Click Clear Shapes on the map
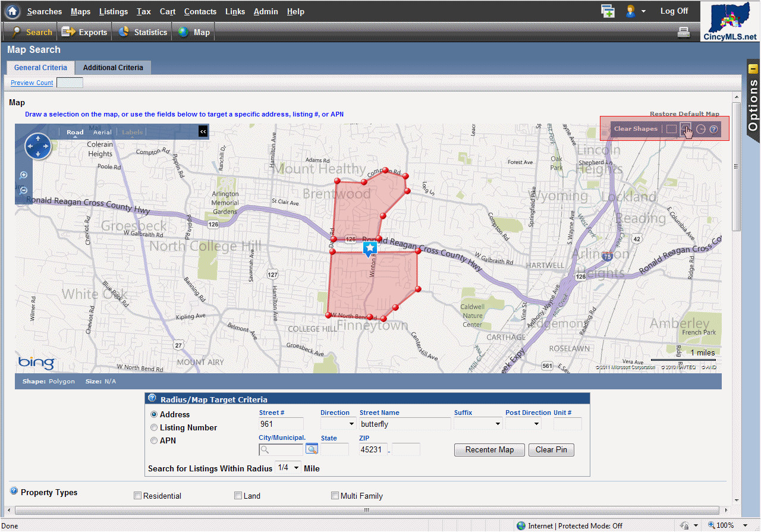Screen dimensions: 761x532 [636, 129]
